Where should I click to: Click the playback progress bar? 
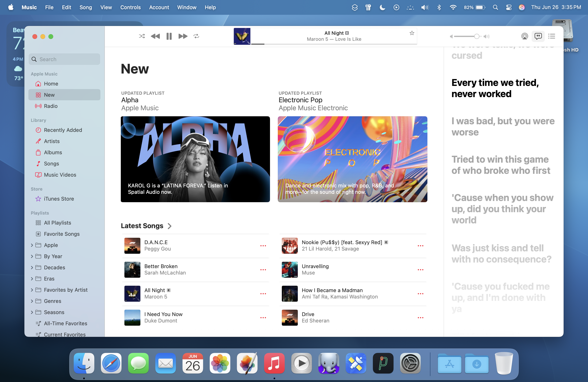334,44
